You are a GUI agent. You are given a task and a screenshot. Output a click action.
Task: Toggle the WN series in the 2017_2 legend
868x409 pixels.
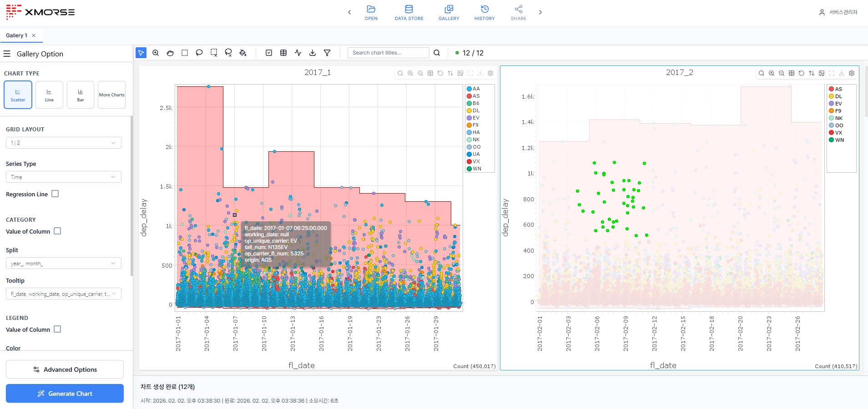837,140
